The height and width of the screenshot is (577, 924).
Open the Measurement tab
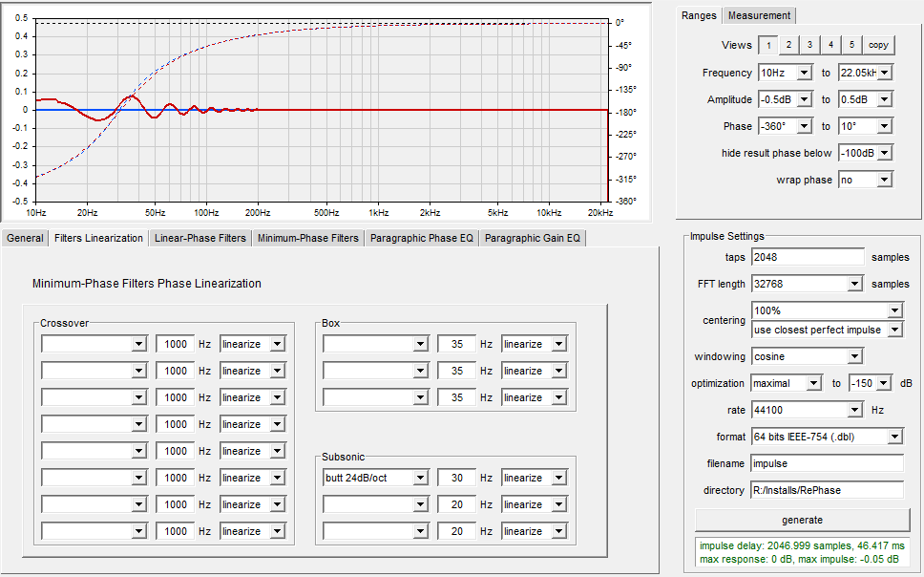(759, 15)
